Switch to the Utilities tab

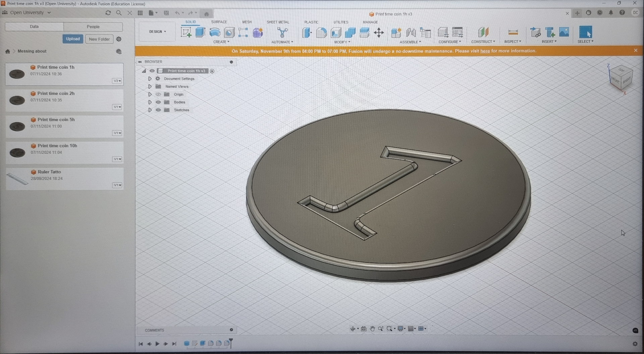341,22
